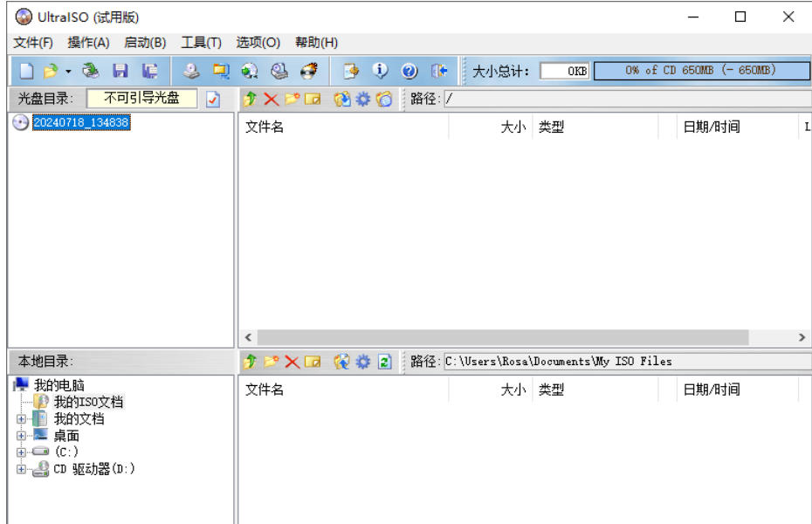Click the gear icon in the local directory toolbar

(x=363, y=362)
